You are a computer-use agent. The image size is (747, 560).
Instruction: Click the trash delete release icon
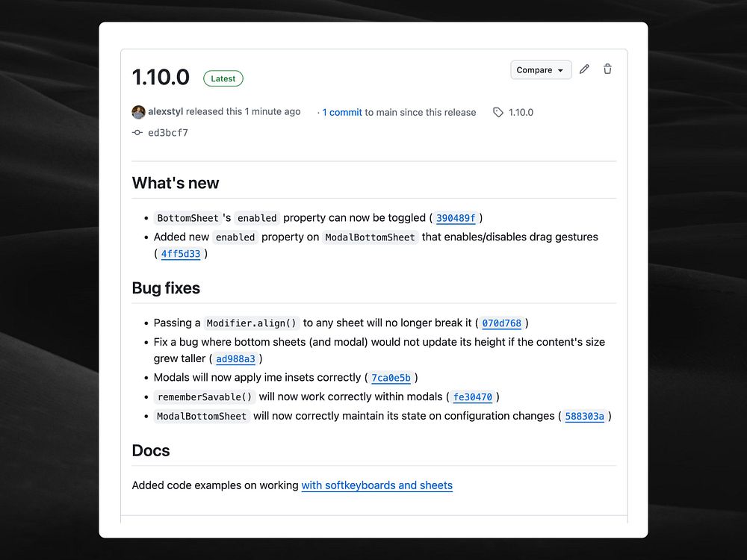[607, 69]
